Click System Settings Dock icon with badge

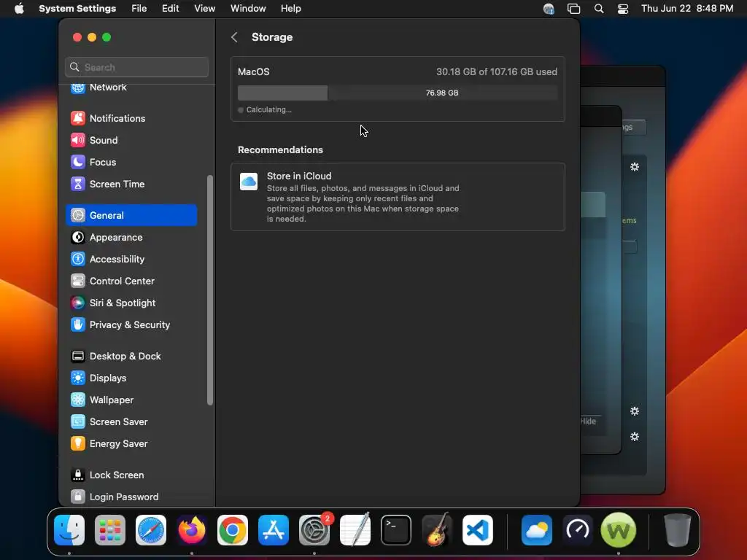pyautogui.click(x=314, y=530)
